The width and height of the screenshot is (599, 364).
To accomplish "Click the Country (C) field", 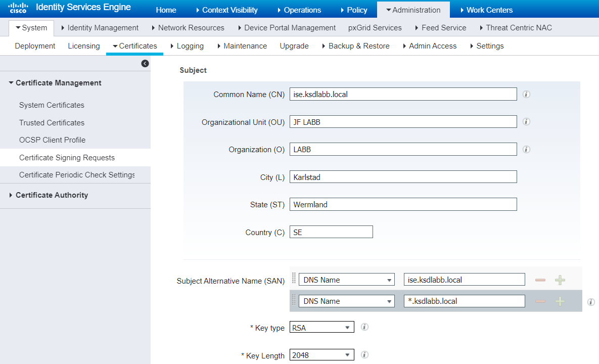I will point(331,232).
